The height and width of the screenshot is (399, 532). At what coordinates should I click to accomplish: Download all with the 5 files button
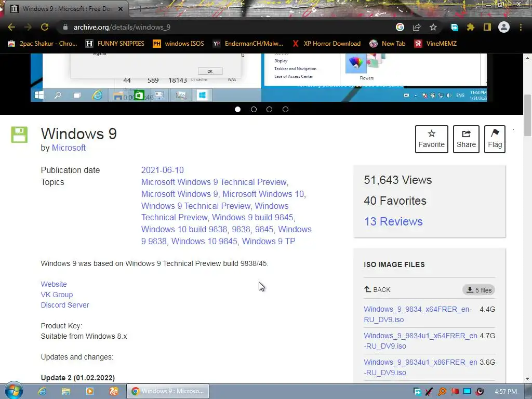point(478,290)
